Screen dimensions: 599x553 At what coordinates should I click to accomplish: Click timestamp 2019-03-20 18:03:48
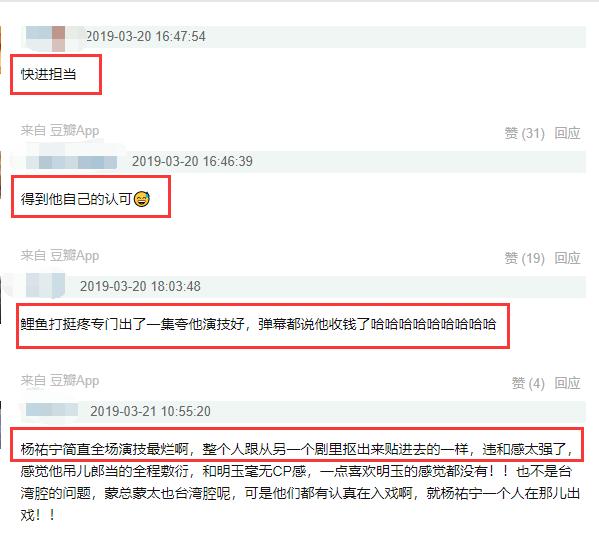click(140, 286)
